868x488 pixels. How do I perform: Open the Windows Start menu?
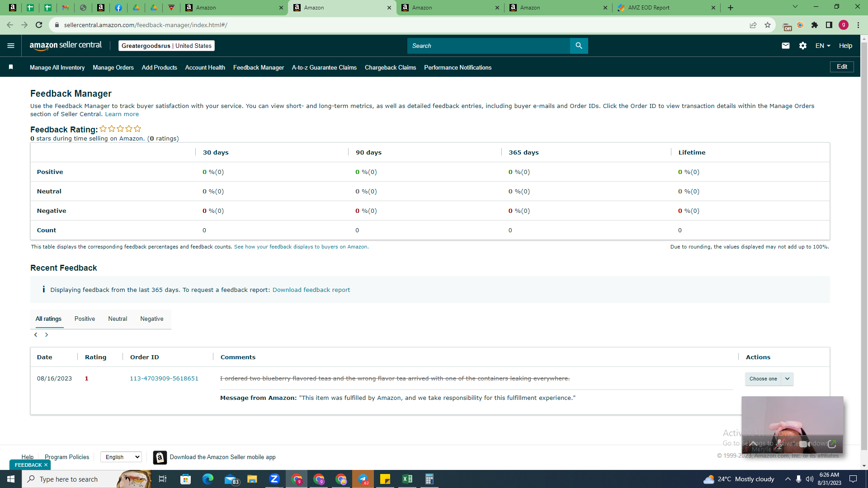pyautogui.click(x=11, y=479)
